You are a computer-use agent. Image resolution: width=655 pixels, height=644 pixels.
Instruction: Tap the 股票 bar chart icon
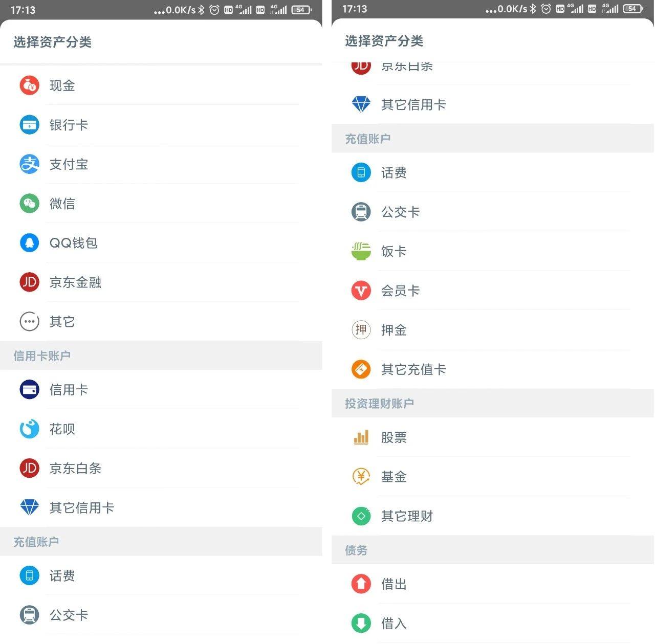tap(361, 437)
